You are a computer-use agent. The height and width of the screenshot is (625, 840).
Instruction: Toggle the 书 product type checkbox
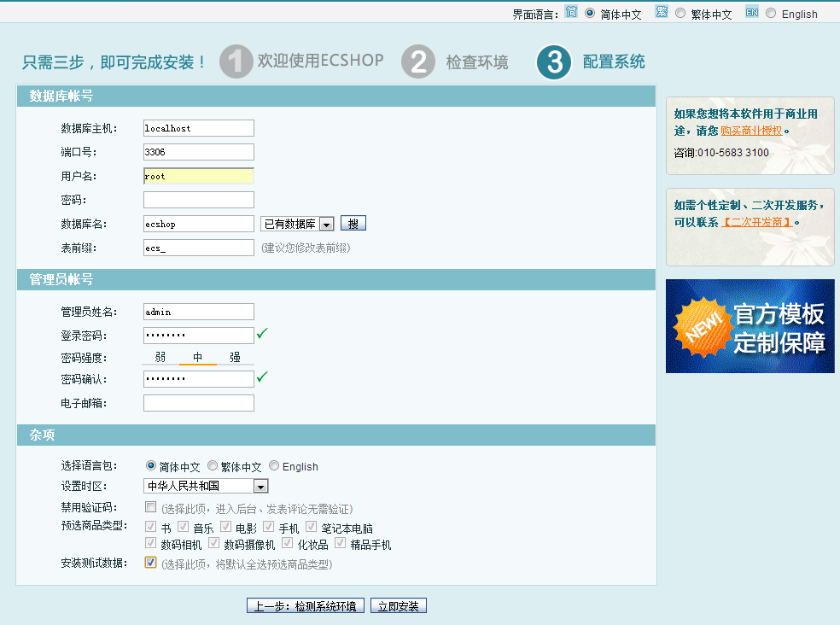(x=150, y=526)
